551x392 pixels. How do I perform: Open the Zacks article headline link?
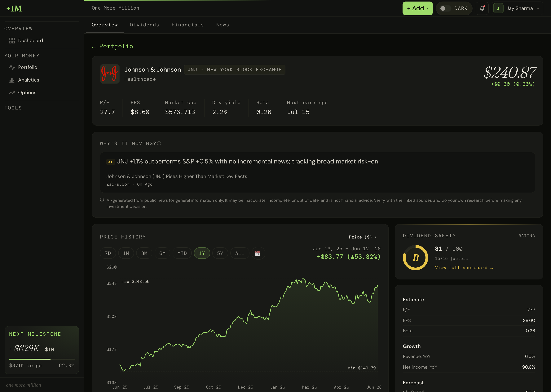(x=177, y=176)
